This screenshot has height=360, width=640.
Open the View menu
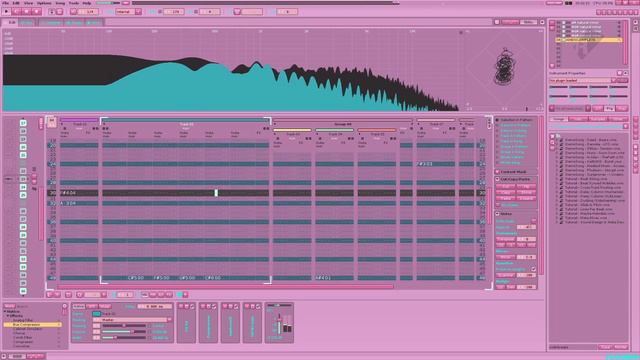[x=28, y=3]
